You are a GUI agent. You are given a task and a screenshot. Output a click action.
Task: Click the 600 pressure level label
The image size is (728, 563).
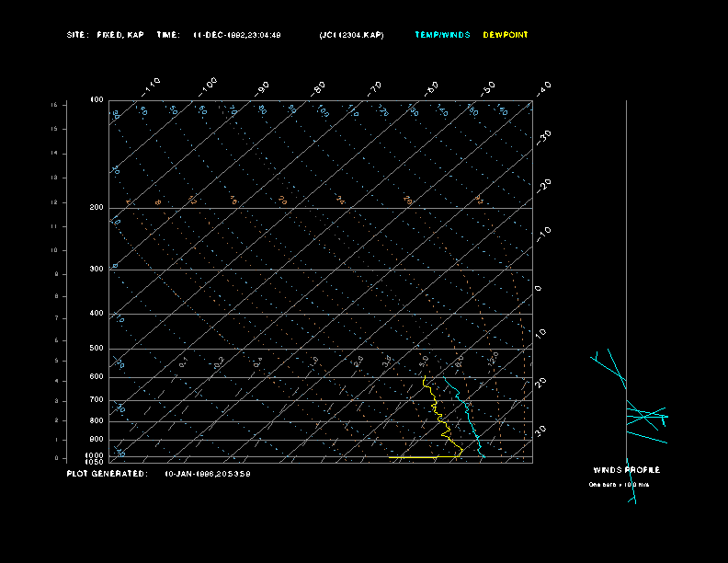(x=97, y=377)
